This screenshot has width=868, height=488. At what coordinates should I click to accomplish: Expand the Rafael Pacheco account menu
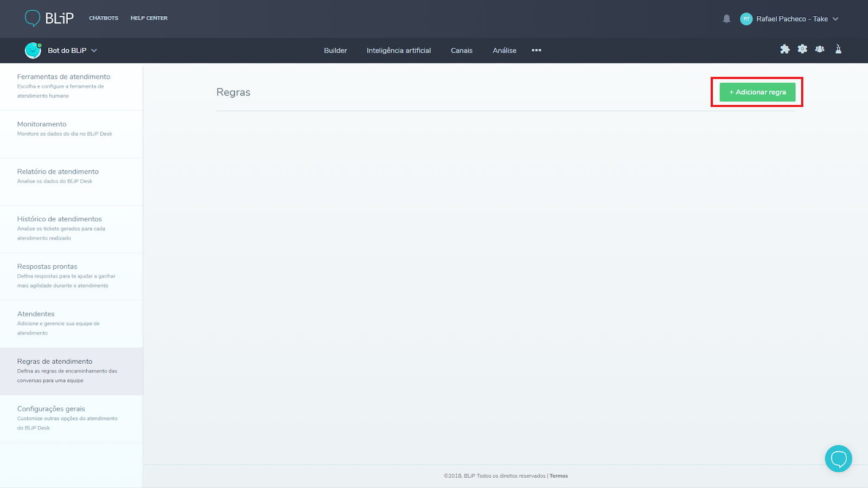pyautogui.click(x=835, y=19)
